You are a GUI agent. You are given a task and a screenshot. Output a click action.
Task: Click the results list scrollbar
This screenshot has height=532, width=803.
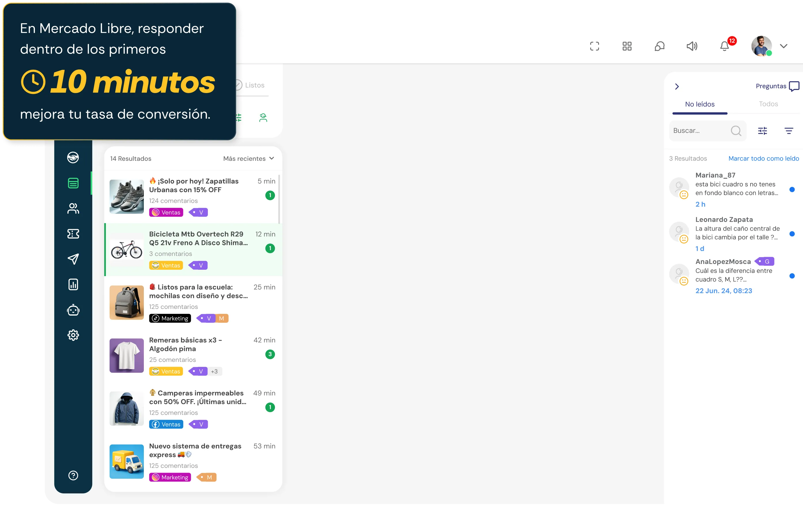[279, 199]
